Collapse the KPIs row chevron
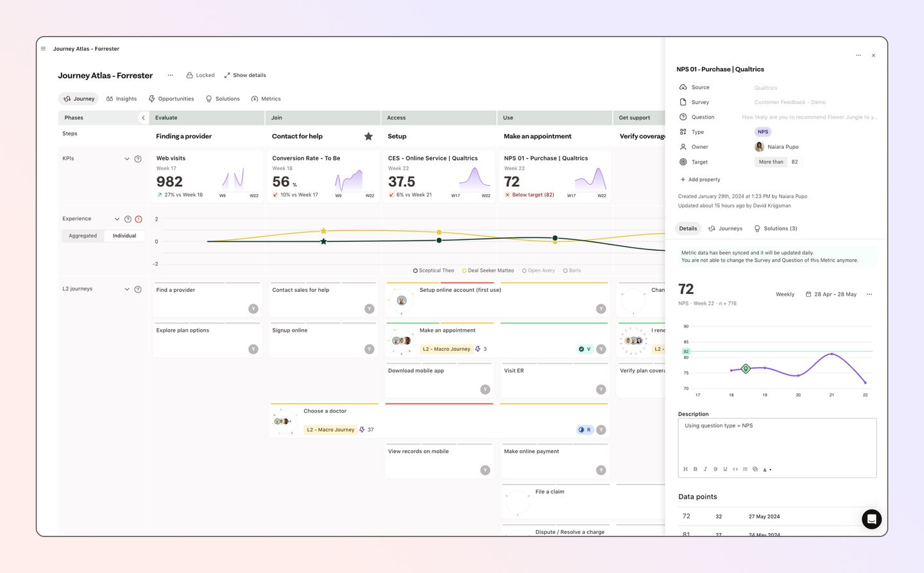The height and width of the screenshot is (573, 924). [x=127, y=158]
